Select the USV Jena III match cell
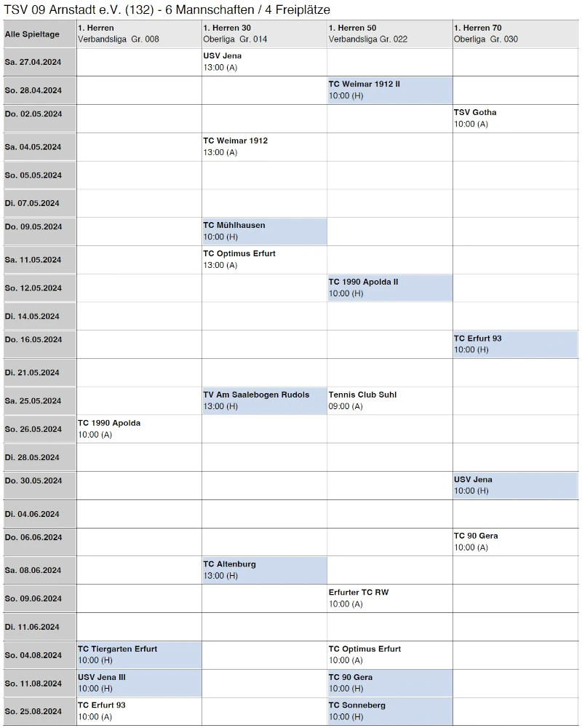The width and height of the screenshot is (582, 728). tap(138, 683)
